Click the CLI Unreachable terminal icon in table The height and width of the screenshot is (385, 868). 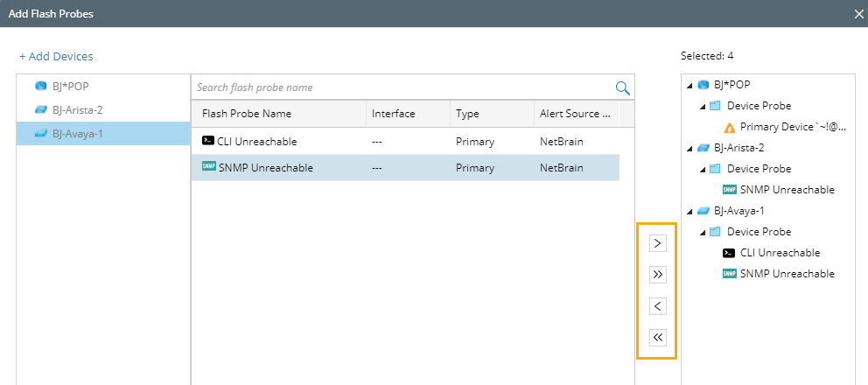[208, 141]
